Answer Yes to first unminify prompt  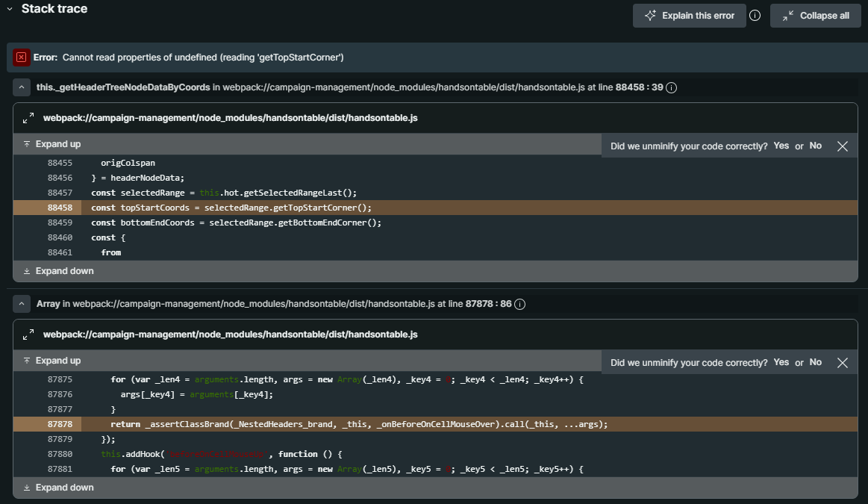781,146
